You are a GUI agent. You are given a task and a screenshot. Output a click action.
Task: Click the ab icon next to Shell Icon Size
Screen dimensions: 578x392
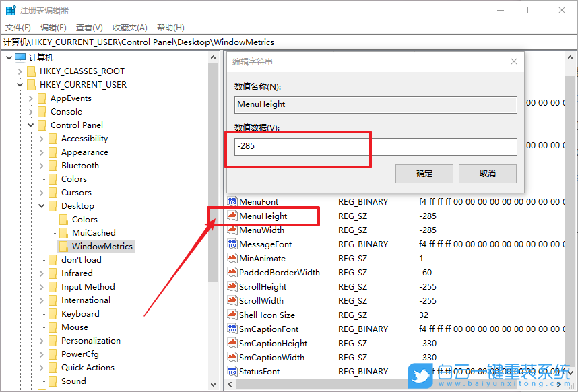point(232,315)
